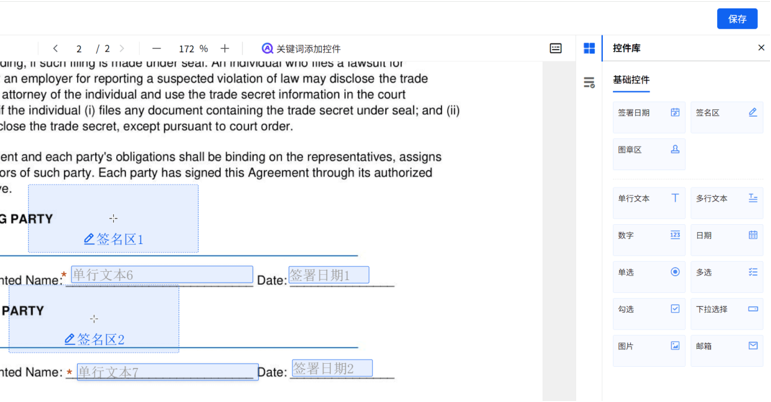771x402 pixels.
Task: Choose the 下拉选择 dropdown widget
Action: (727, 309)
